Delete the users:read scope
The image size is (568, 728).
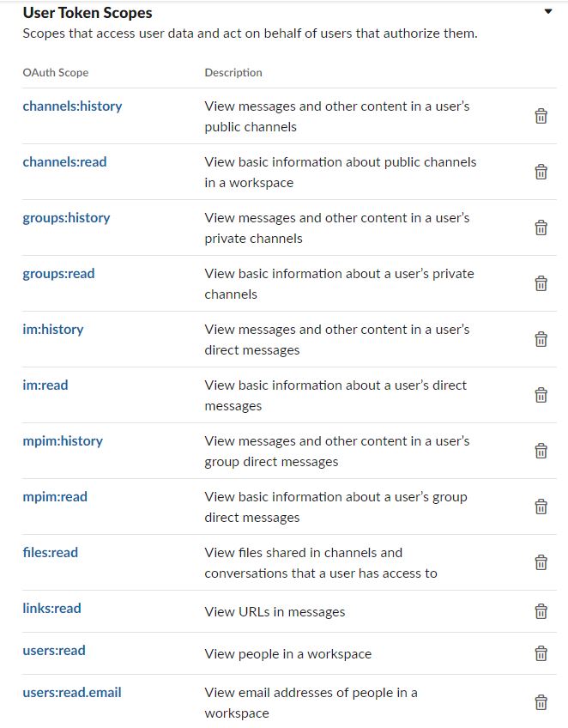tap(541, 652)
